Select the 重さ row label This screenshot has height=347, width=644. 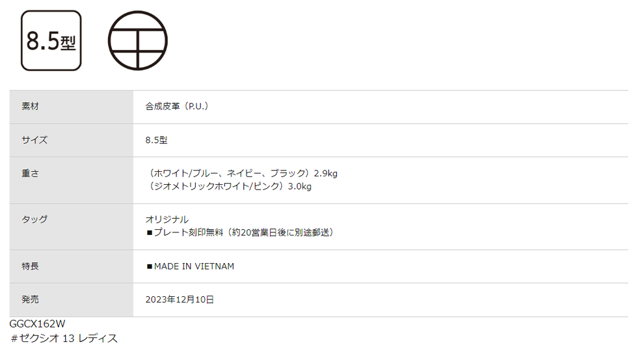tap(31, 173)
